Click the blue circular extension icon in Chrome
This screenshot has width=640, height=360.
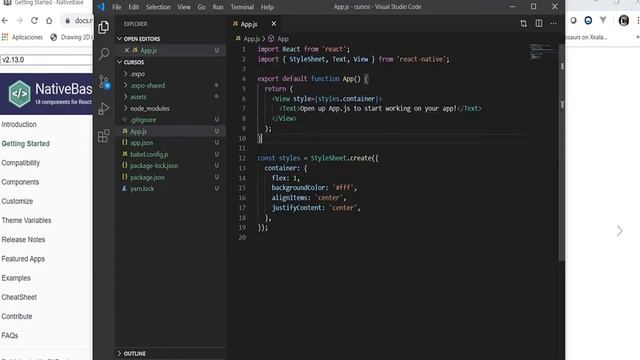[x=588, y=20]
